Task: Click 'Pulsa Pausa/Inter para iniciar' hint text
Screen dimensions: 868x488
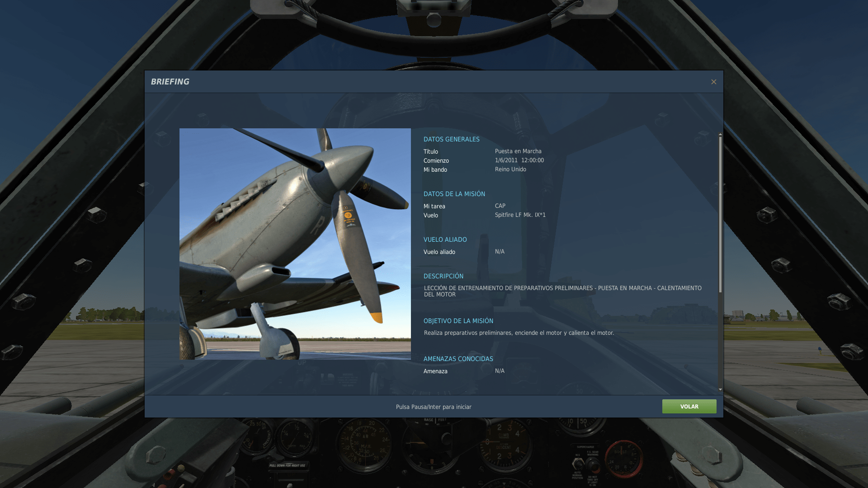Action: (x=433, y=407)
